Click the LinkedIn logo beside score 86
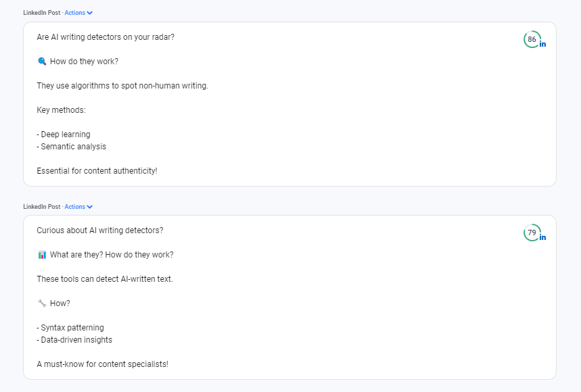The width and height of the screenshot is (581, 392). (x=542, y=44)
